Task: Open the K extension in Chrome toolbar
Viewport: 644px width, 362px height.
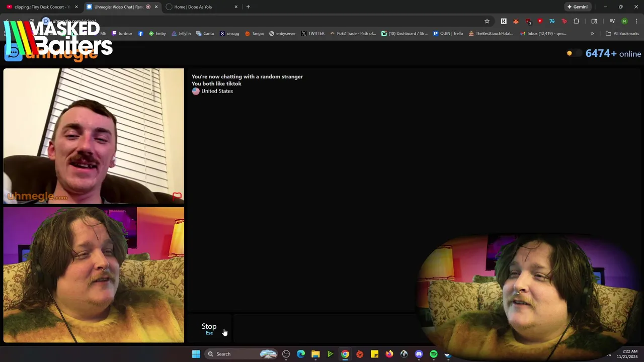Action: tap(504, 21)
